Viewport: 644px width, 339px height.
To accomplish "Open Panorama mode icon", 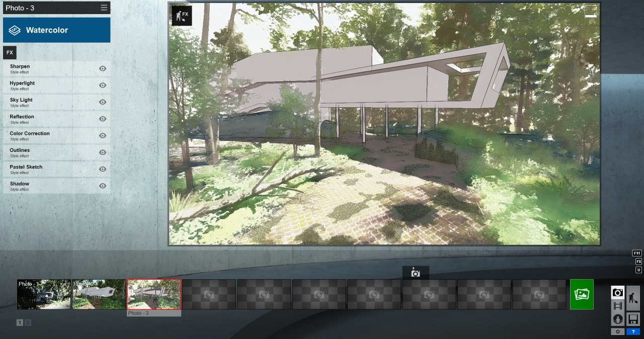I will point(618,319).
